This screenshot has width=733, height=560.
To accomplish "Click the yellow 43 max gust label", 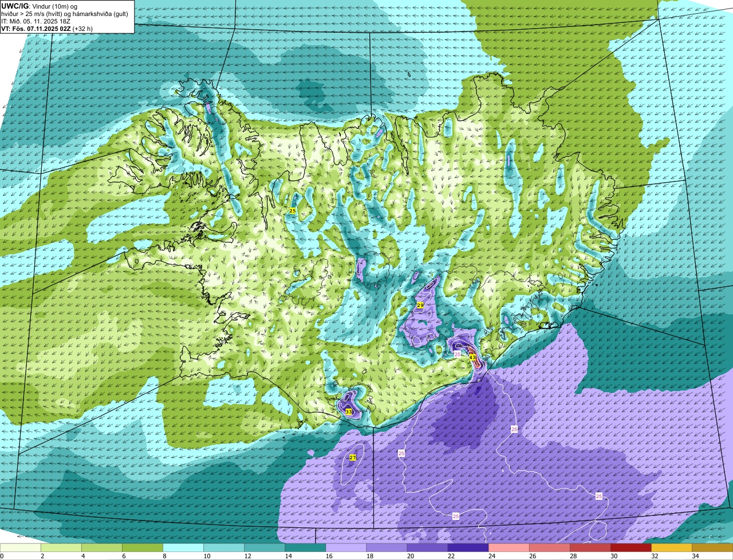I will [x=472, y=357].
